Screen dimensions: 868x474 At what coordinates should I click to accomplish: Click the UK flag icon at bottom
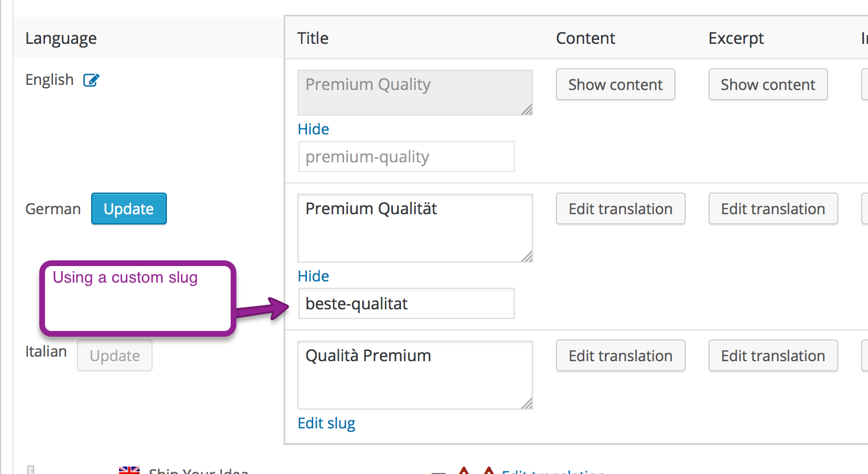(129, 471)
